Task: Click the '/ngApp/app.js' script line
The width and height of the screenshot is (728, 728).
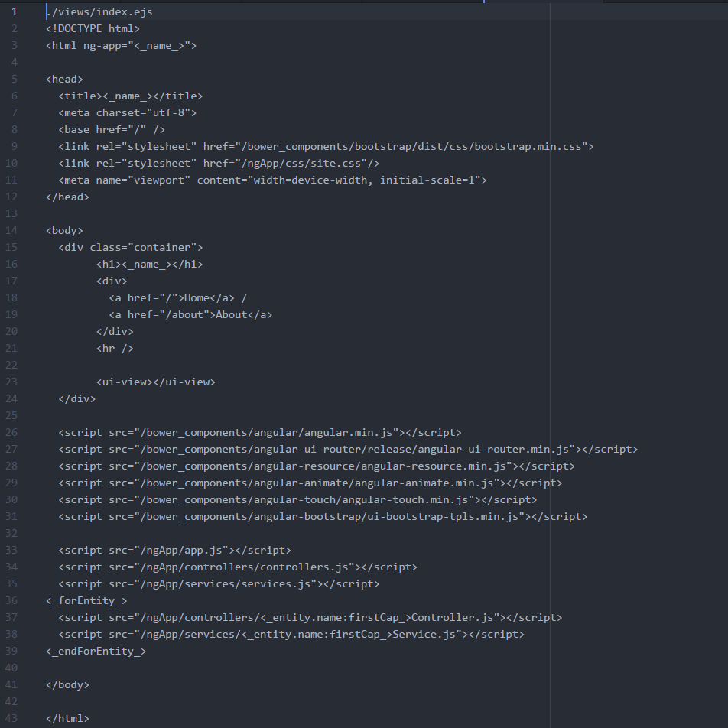Action: click(174, 550)
